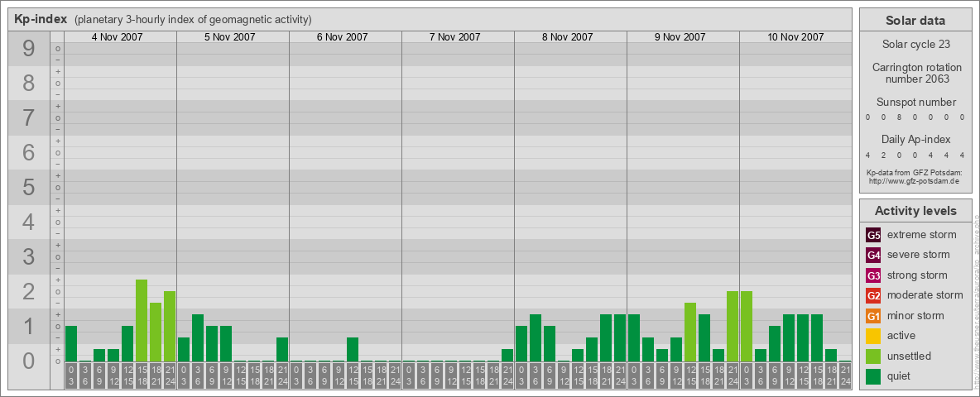This screenshot has width=980, height=397.
Task: Click the G4 severe storm legend badge
Action: tap(873, 256)
